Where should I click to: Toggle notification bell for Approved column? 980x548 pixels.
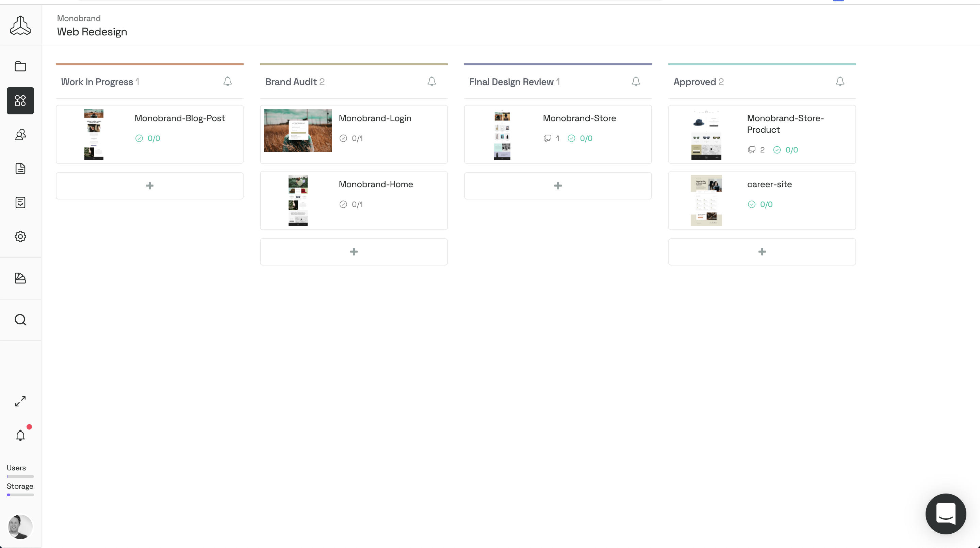coord(839,81)
